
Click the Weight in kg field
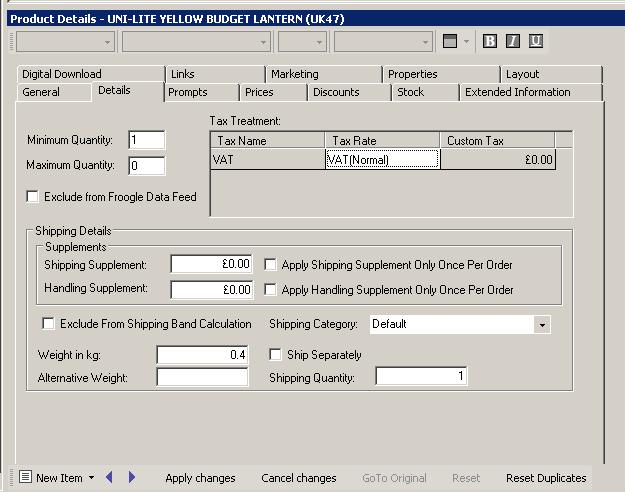point(202,355)
